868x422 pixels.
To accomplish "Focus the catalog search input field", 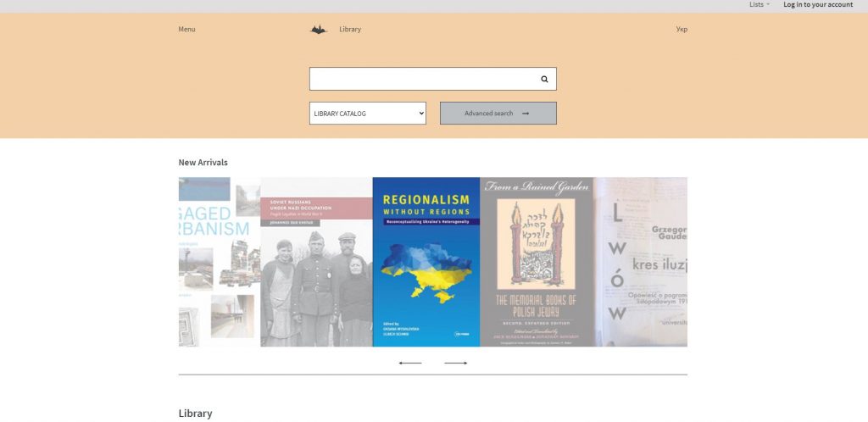I will (x=424, y=79).
